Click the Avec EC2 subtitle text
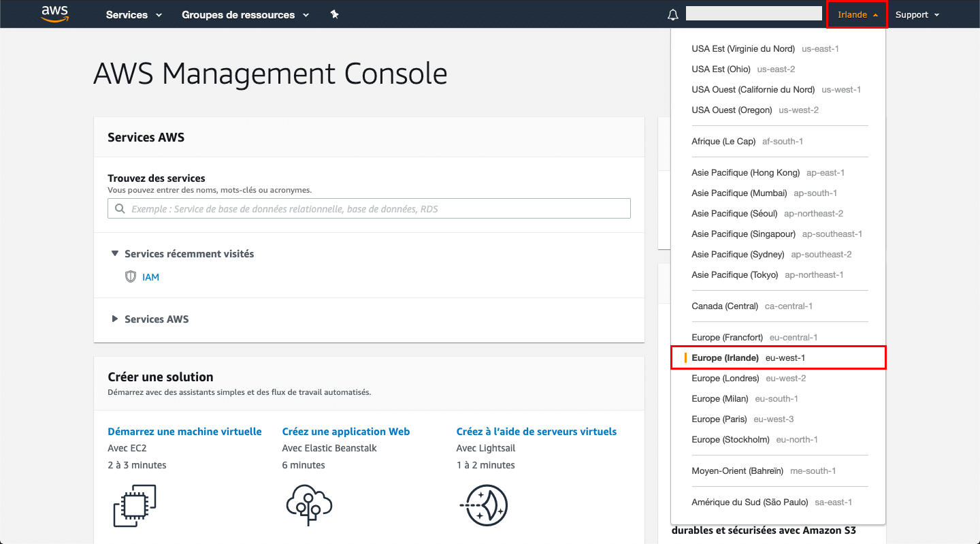Image resolution: width=980 pixels, height=544 pixels. 127,448
